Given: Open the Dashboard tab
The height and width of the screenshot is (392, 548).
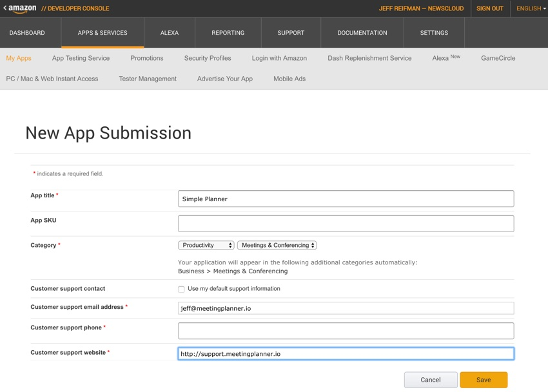Looking at the screenshot, I should (27, 33).
